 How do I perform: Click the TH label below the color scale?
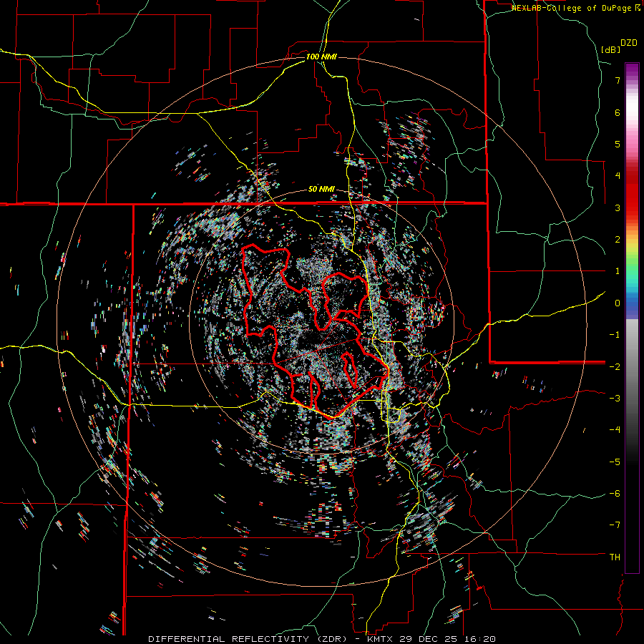(615, 557)
